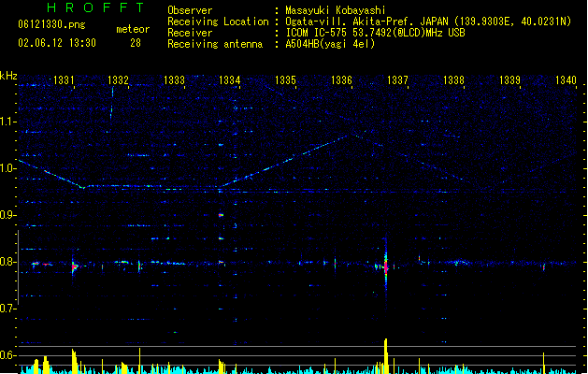Click the 0.7 kHz axis label

pyautogui.click(x=7, y=309)
